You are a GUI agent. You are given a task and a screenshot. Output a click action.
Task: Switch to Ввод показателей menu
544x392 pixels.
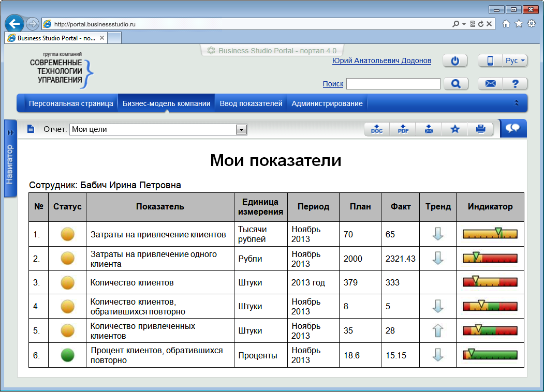click(251, 103)
